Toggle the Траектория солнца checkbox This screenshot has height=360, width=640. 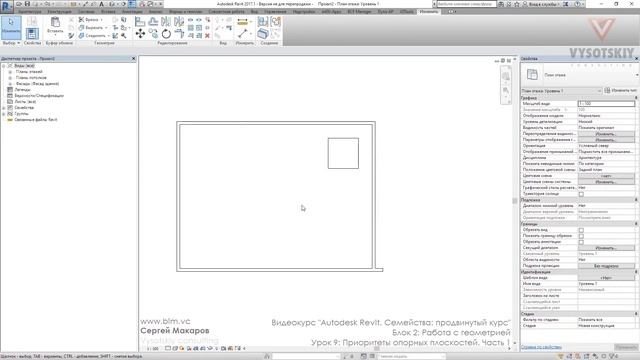tap(581, 194)
